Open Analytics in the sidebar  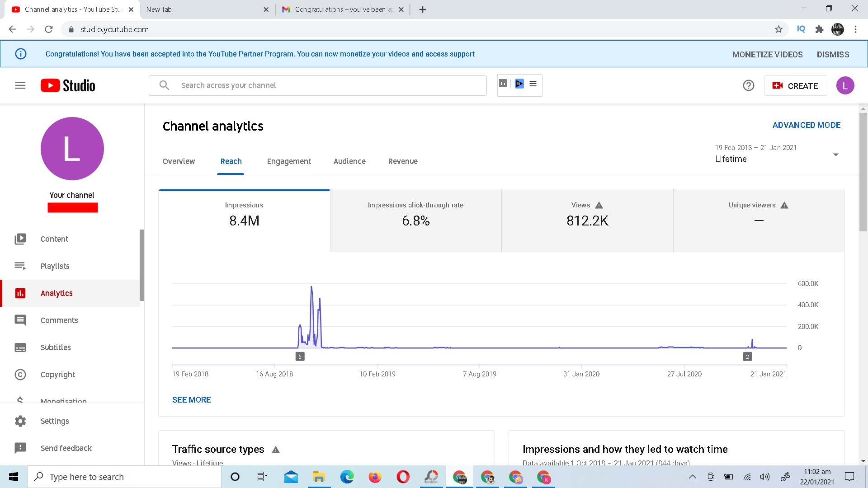[70, 293]
